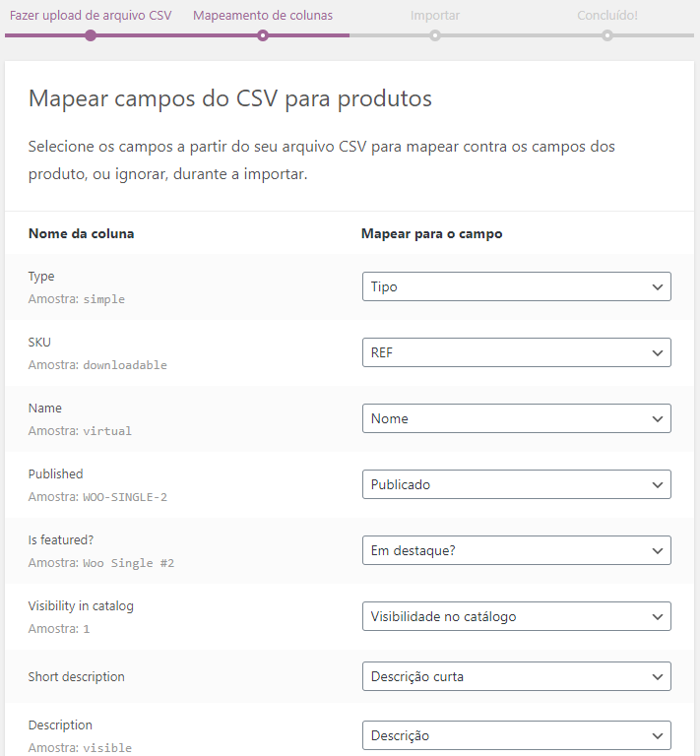Viewport: 700px width, 756px height.
Task: Click the upload step circle marker
Action: coord(91,35)
